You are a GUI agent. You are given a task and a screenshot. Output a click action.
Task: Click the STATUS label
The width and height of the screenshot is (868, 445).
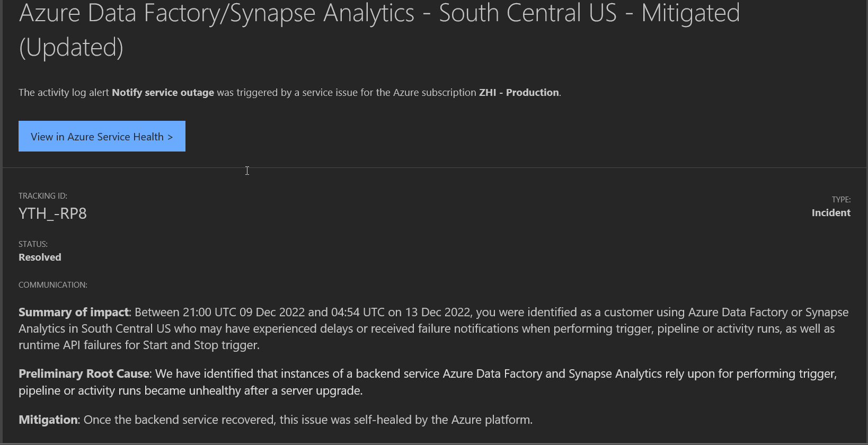(x=33, y=244)
